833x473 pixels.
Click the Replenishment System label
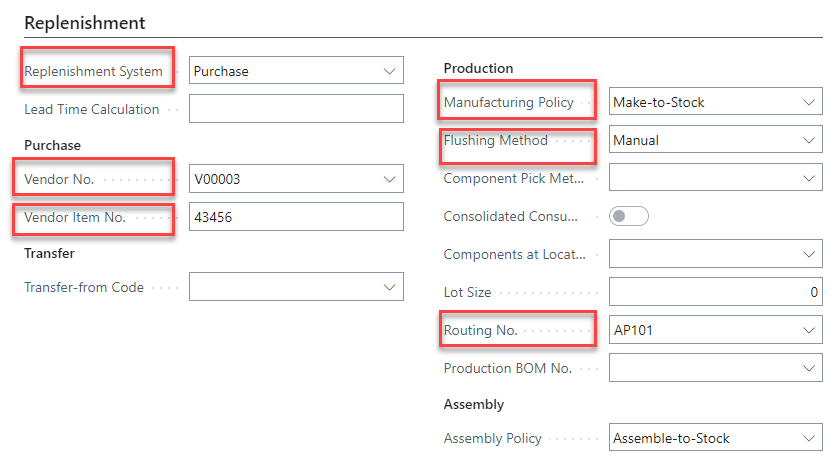coord(93,71)
